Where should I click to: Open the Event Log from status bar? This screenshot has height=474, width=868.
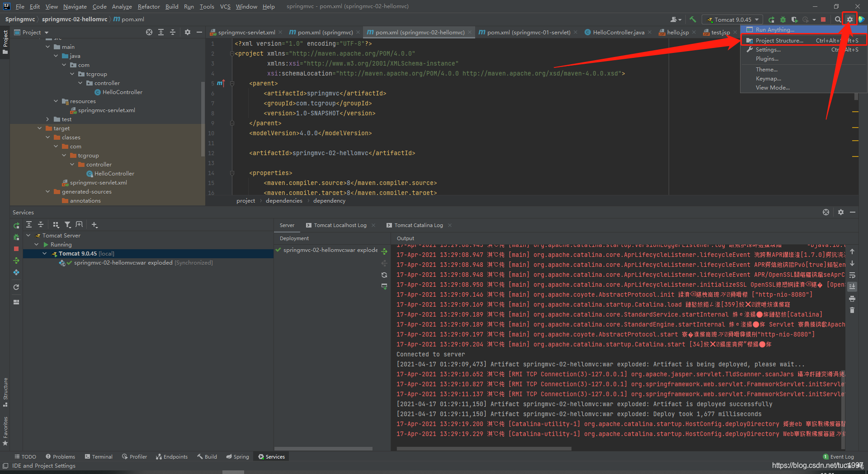click(x=839, y=457)
